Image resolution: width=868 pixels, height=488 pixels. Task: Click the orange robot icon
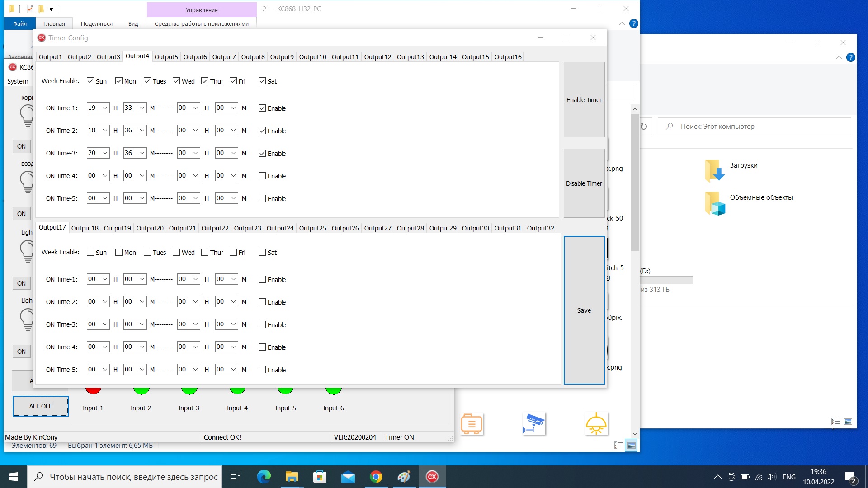tap(472, 424)
